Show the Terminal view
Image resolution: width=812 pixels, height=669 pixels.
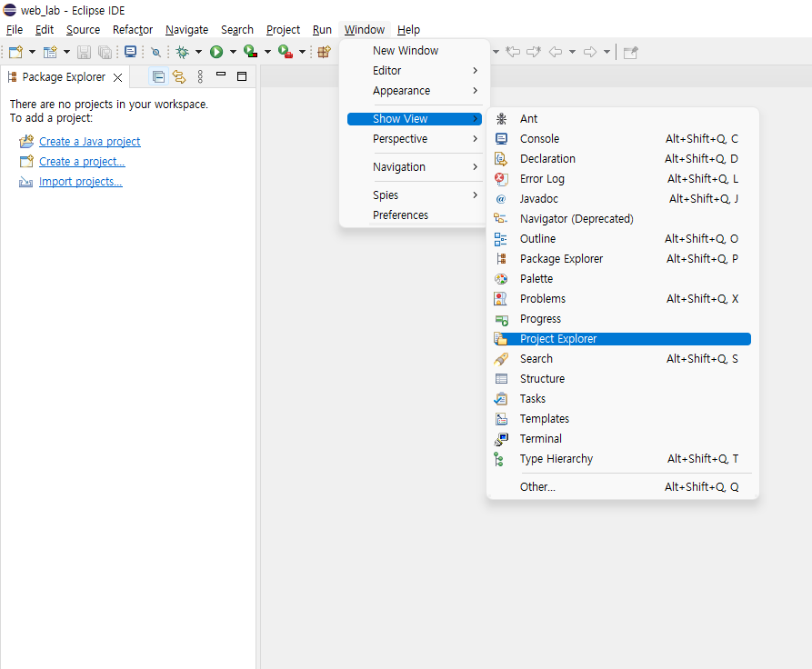(623, 439)
